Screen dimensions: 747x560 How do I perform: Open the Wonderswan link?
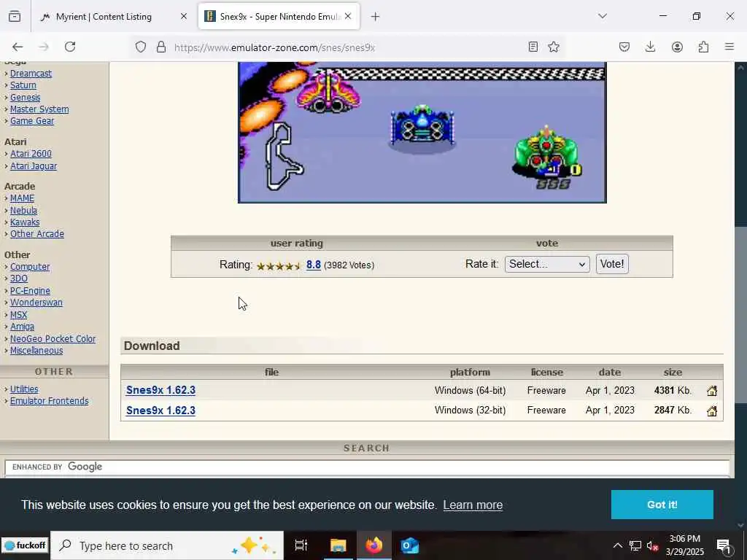pos(36,303)
